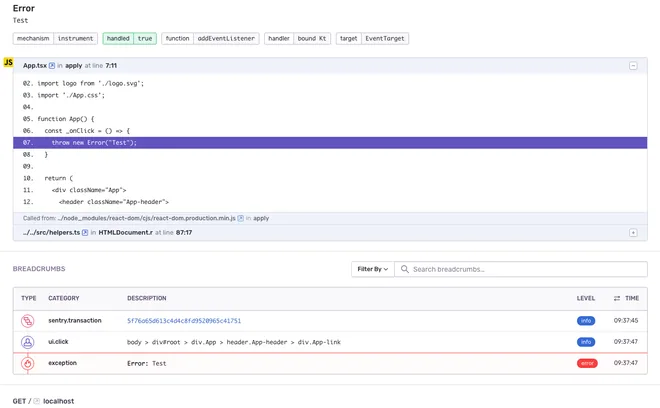Click code line 12 header className
This screenshot has height=408, width=660.
point(114,202)
